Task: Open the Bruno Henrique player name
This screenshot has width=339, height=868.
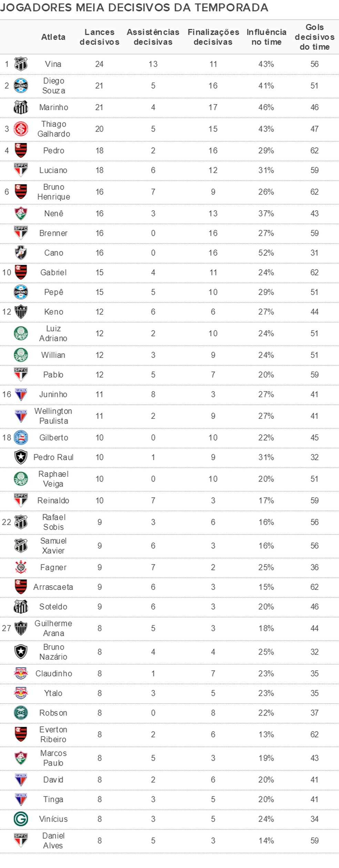Action: coord(53,192)
